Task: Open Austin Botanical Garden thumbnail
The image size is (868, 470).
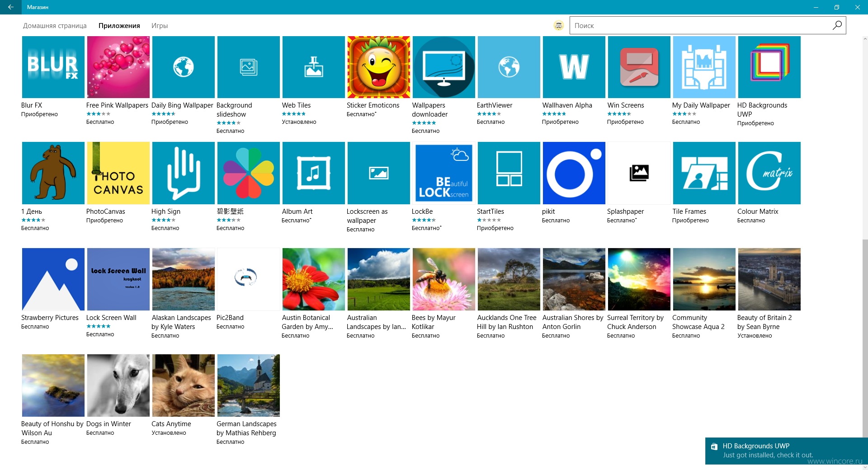Action: click(x=314, y=279)
